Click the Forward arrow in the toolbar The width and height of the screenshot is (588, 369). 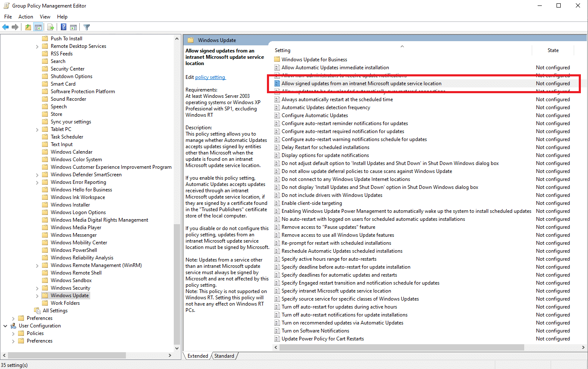coord(15,27)
